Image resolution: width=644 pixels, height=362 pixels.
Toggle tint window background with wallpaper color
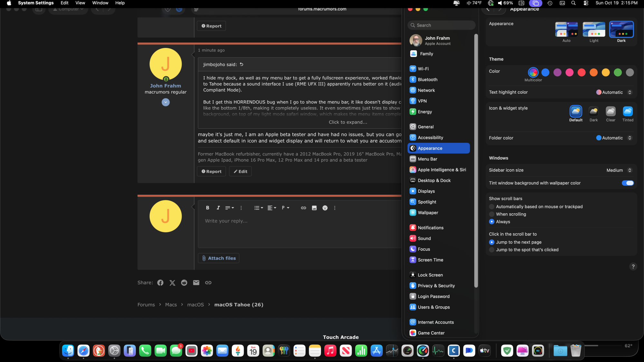pyautogui.click(x=628, y=183)
